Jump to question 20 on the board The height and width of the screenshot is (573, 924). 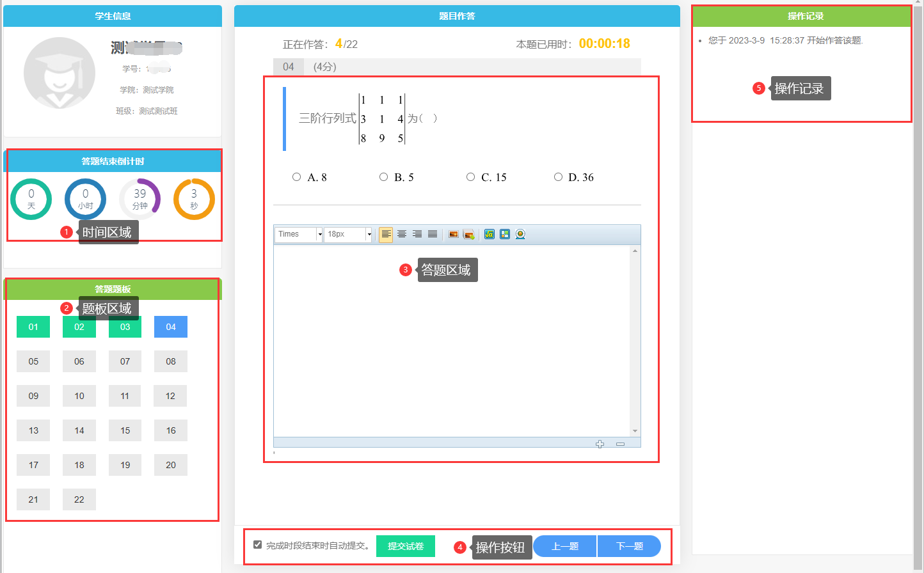[x=171, y=465]
